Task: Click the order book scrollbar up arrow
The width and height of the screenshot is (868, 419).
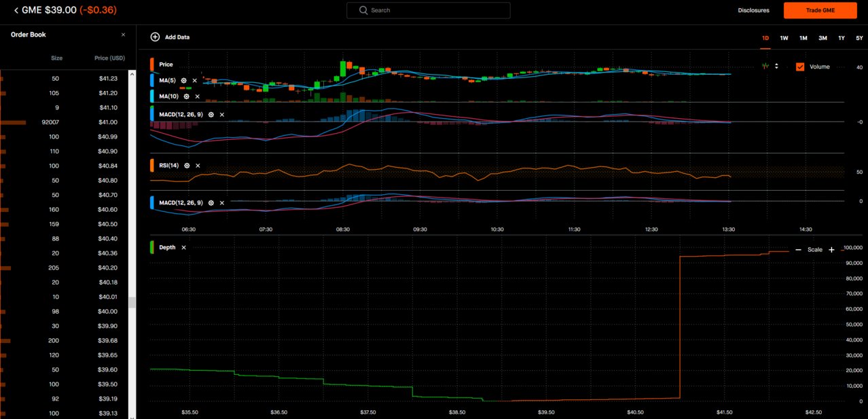Action: coord(132,73)
